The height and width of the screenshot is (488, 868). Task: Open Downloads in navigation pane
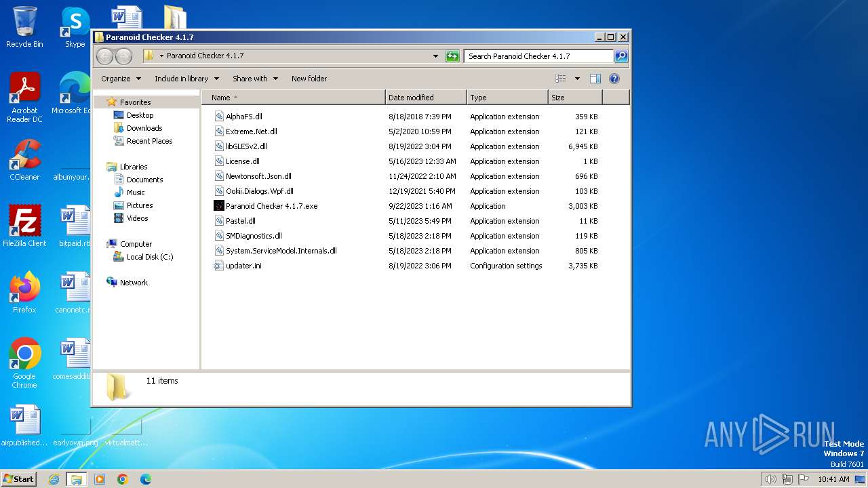coord(144,128)
